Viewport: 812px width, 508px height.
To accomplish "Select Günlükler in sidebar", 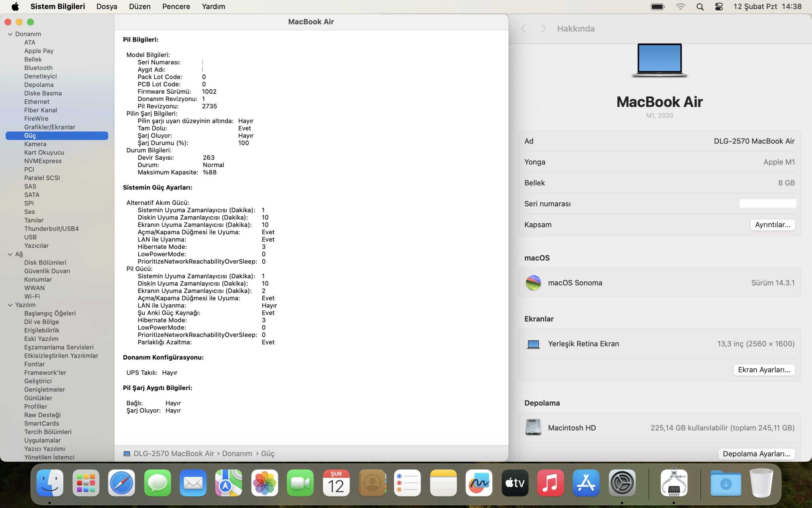I will coord(38,398).
